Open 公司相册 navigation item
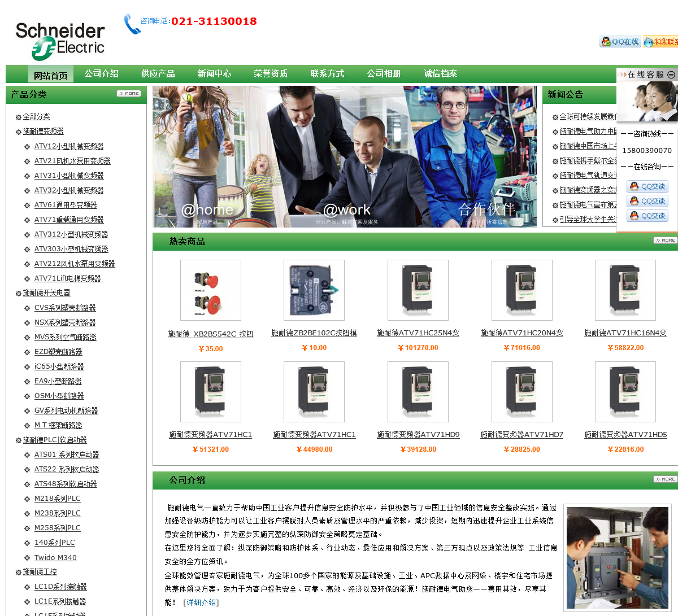678x616 pixels. [x=384, y=74]
